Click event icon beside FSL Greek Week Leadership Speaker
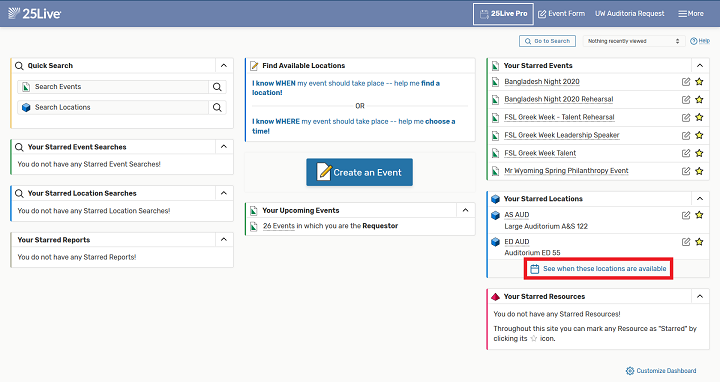 tap(495, 135)
